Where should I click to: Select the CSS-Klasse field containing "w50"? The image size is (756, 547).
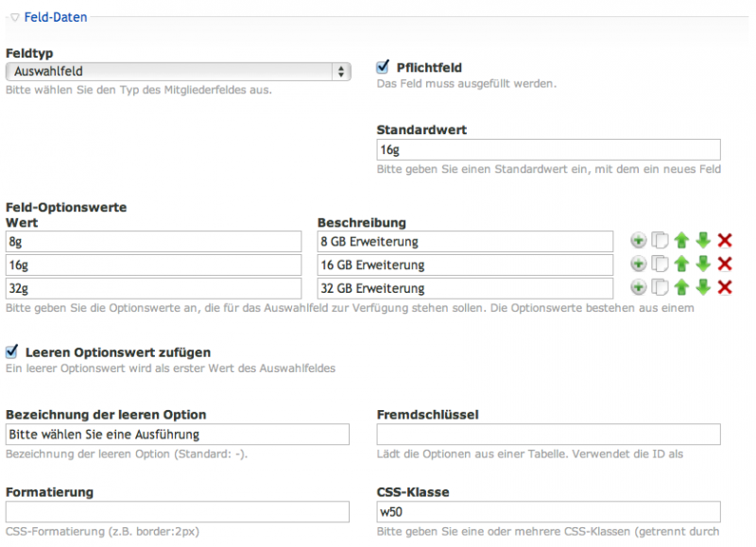tap(548, 511)
